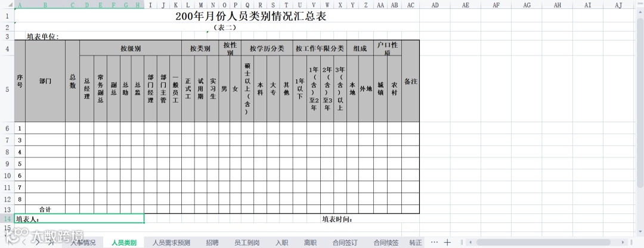
Task: Select row 15 header
Action: coord(7,228)
